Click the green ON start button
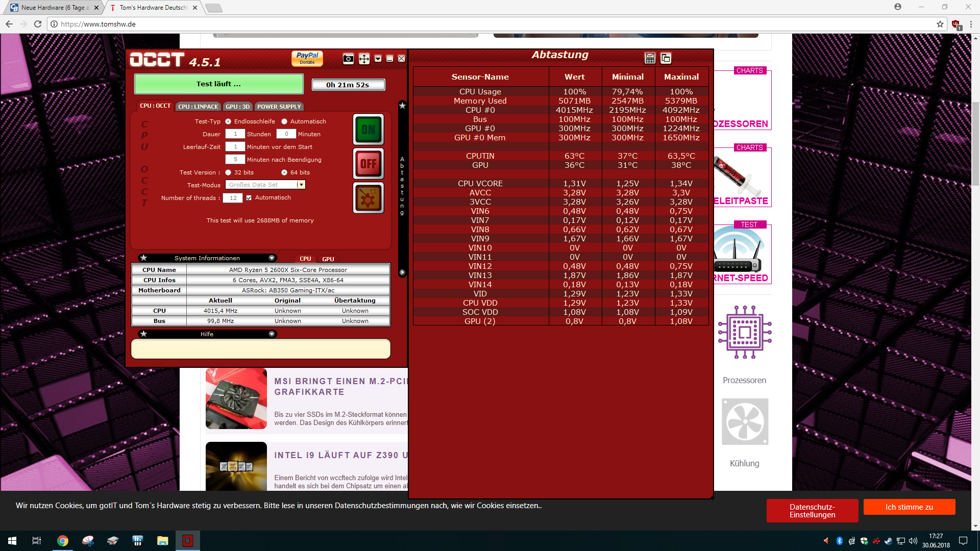The image size is (980, 551). point(368,130)
